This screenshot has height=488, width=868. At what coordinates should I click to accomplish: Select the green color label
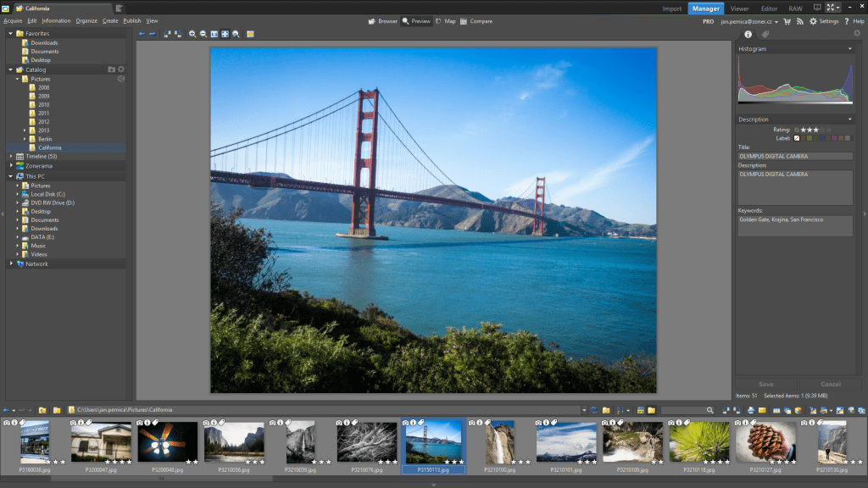(815, 138)
